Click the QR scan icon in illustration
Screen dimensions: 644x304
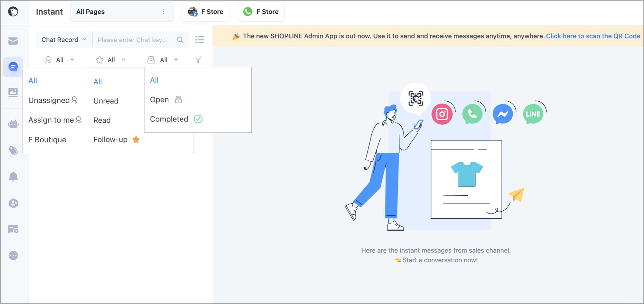coord(416,98)
